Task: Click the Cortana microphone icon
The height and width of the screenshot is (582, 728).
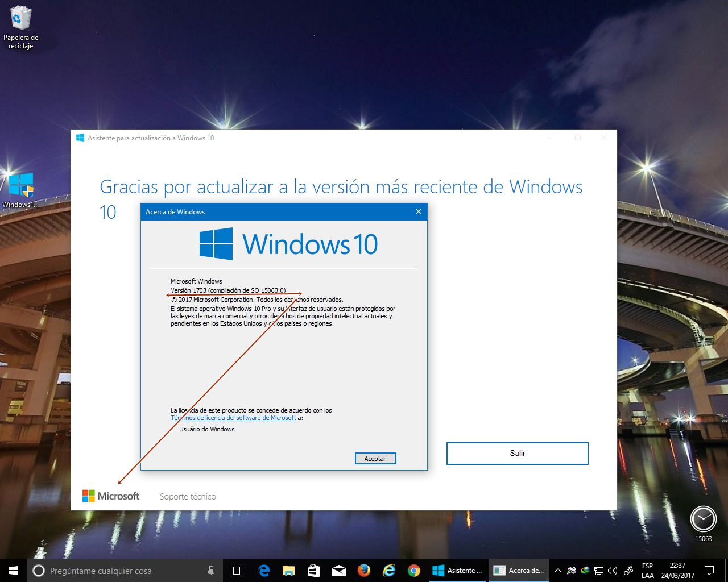Action: (x=211, y=571)
